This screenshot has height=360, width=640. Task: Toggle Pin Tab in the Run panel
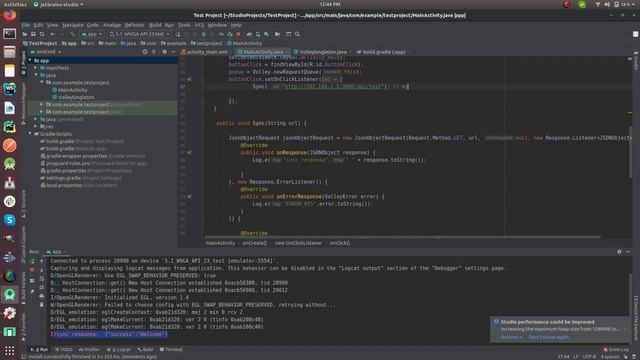tap(32, 291)
